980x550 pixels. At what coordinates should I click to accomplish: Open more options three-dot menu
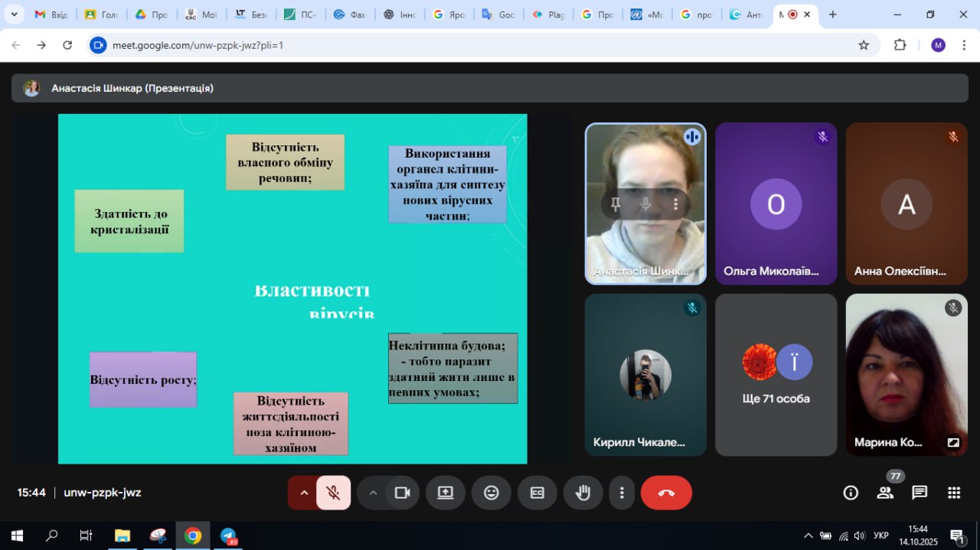pos(622,493)
